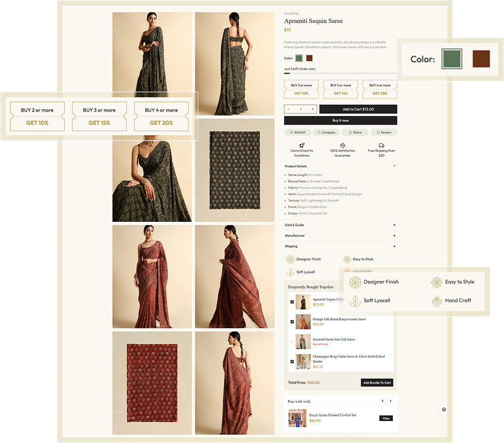Toggle the Apramiti Sequin Saree bundle checkbox
Viewport: 504px width, 443px height.
tap(292, 302)
